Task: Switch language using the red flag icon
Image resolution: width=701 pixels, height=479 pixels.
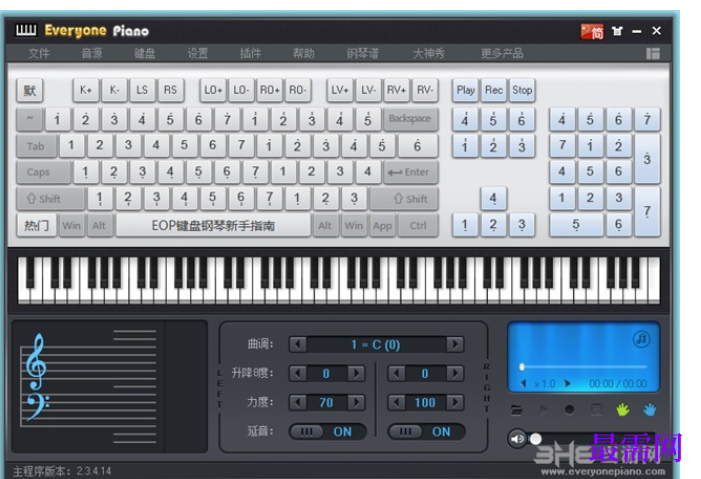Action: [x=592, y=31]
